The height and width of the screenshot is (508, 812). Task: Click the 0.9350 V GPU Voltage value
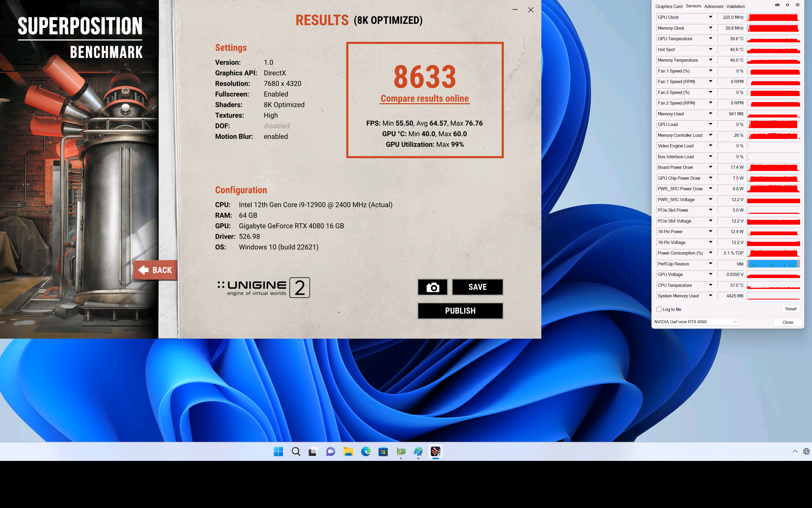pyautogui.click(x=731, y=274)
